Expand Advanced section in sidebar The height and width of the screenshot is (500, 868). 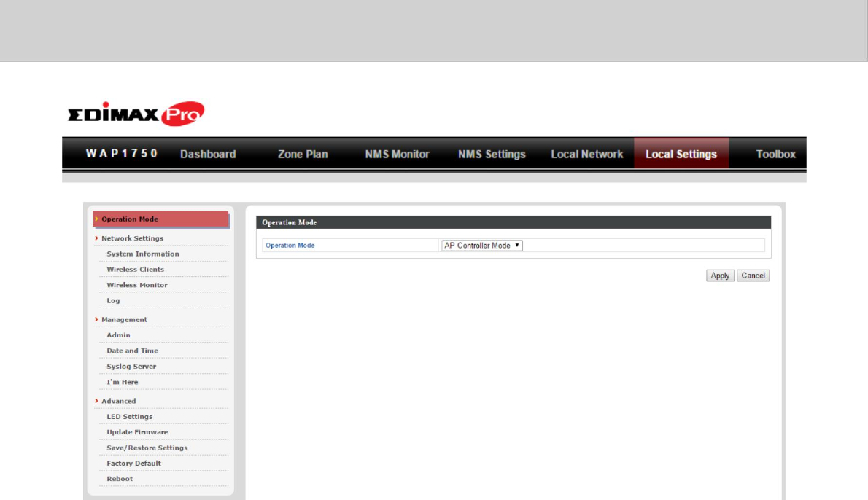point(118,401)
